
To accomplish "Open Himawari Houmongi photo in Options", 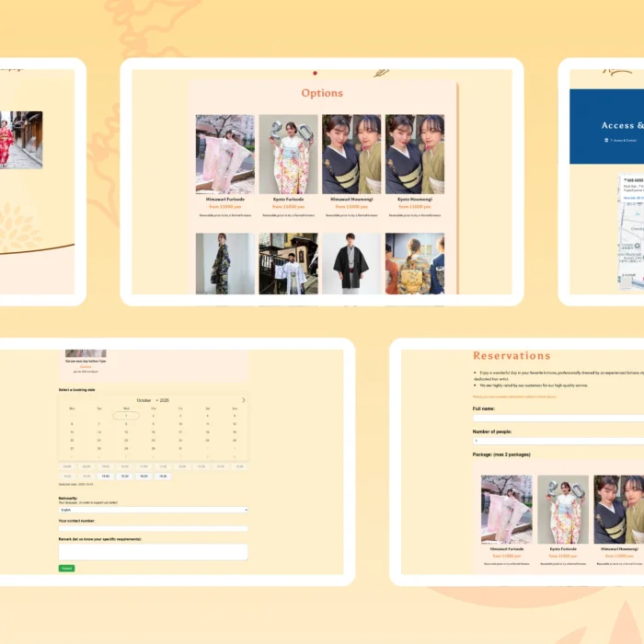I will 351,154.
